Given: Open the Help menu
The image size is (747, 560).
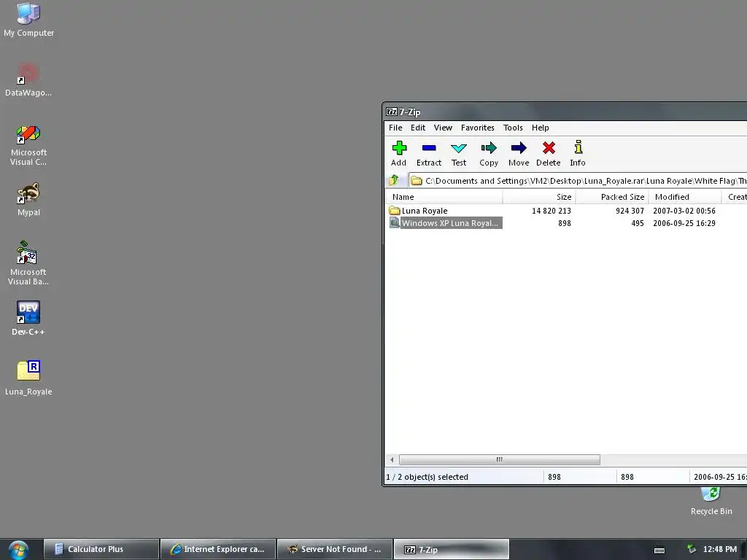Looking at the screenshot, I should click(x=541, y=128).
